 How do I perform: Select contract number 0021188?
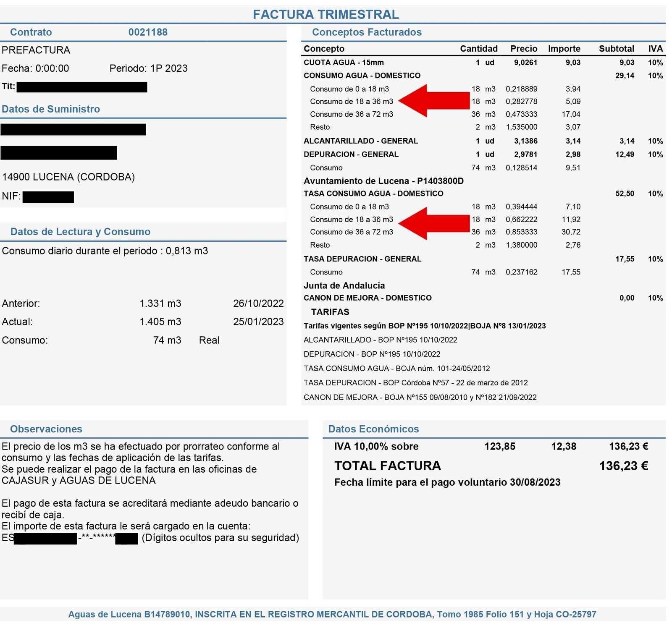click(148, 32)
